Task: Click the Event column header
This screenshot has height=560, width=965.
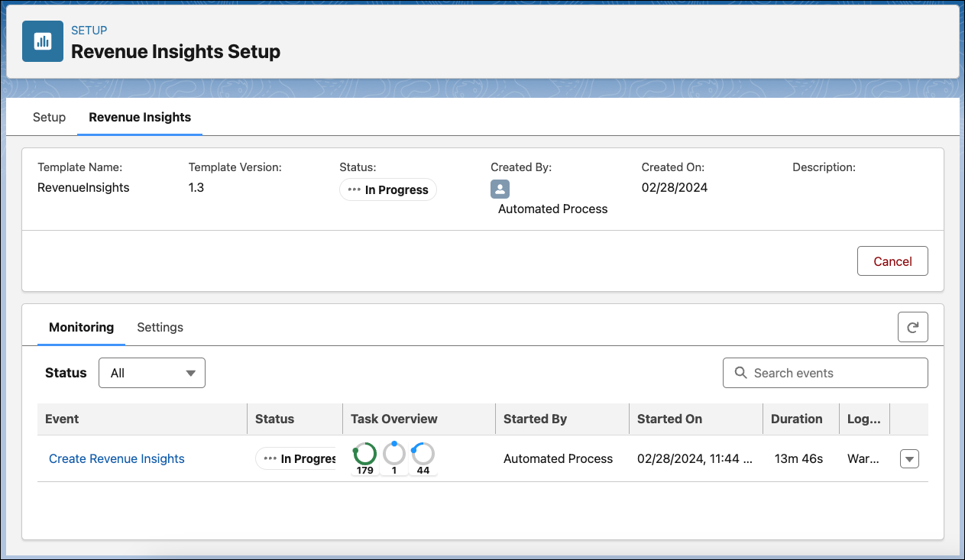Action: tap(142, 419)
